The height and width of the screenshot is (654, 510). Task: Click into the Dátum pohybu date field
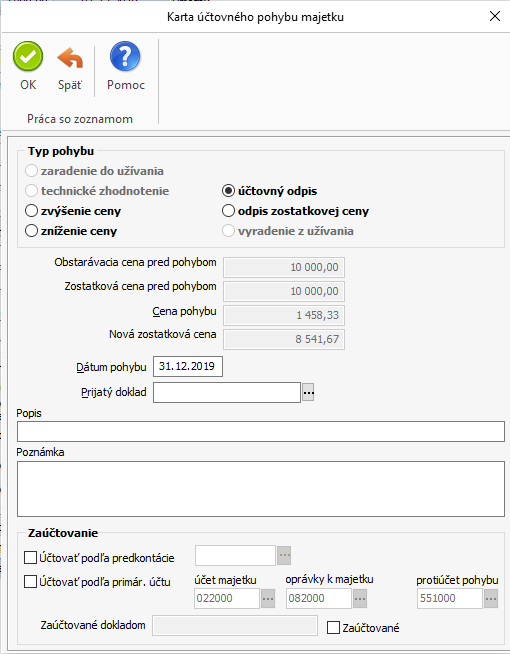pyautogui.click(x=188, y=366)
